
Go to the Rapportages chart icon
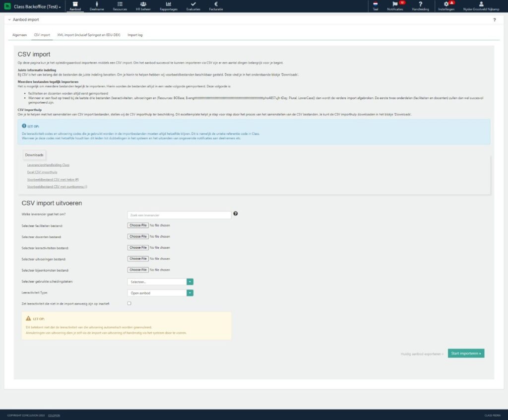[169, 4]
